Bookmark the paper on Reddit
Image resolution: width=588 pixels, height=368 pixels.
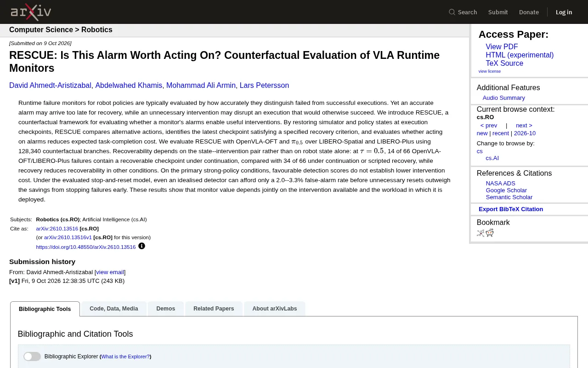pyautogui.click(x=490, y=233)
